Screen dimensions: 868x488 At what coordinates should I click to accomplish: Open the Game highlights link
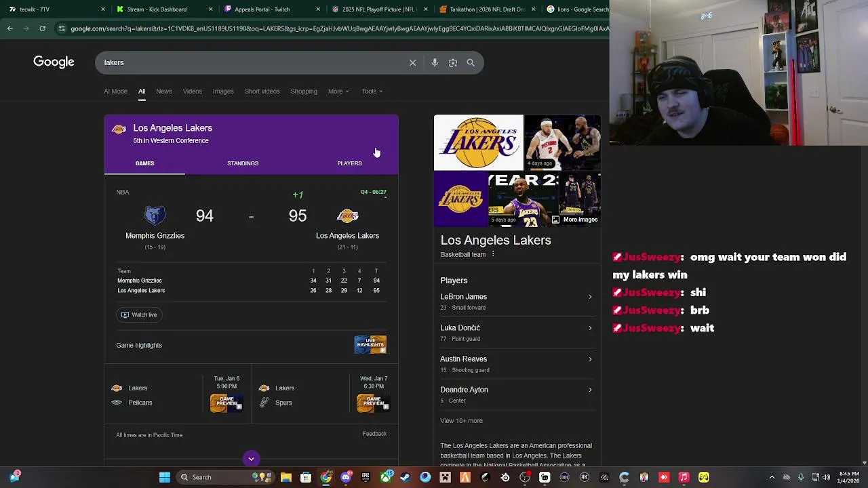139,345
